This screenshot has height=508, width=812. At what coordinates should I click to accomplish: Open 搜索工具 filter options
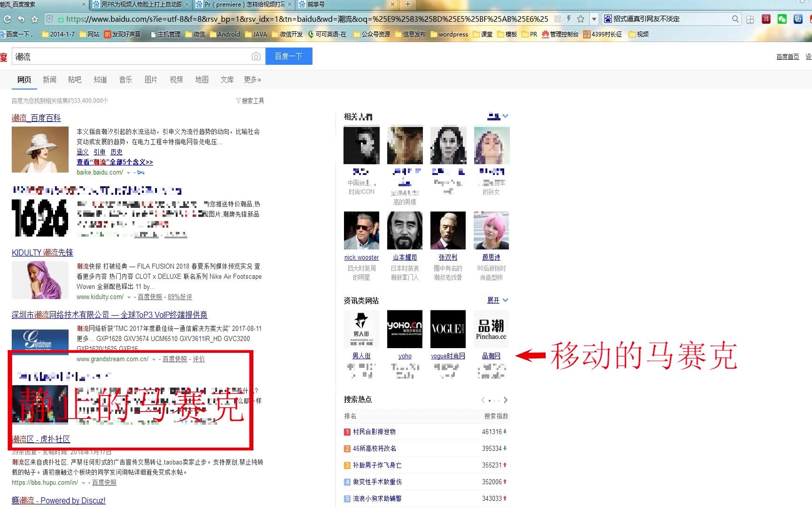[x=250, y=101]
